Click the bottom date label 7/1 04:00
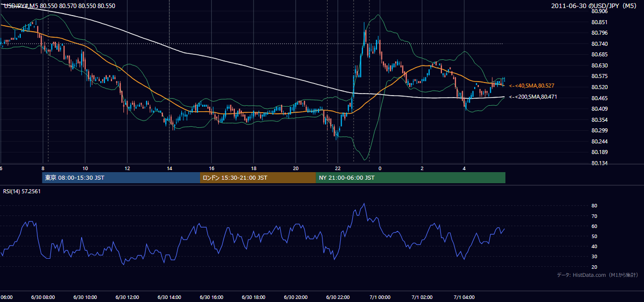Screen dimensions: 644x302 click(x=464, y=297)
